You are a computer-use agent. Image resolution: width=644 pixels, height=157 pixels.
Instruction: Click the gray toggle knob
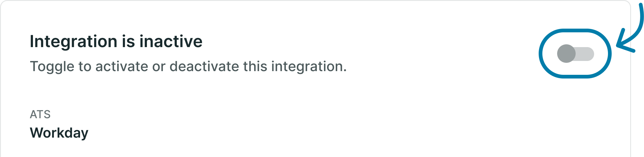566,54
